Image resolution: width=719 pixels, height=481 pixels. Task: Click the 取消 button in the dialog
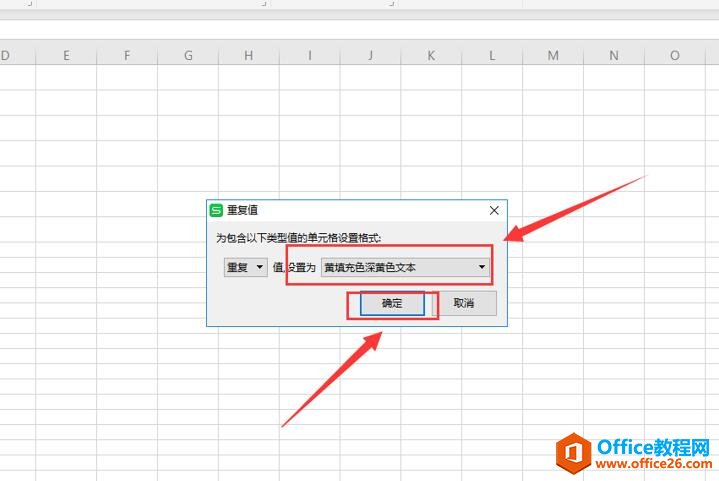[x=464, y=303]
